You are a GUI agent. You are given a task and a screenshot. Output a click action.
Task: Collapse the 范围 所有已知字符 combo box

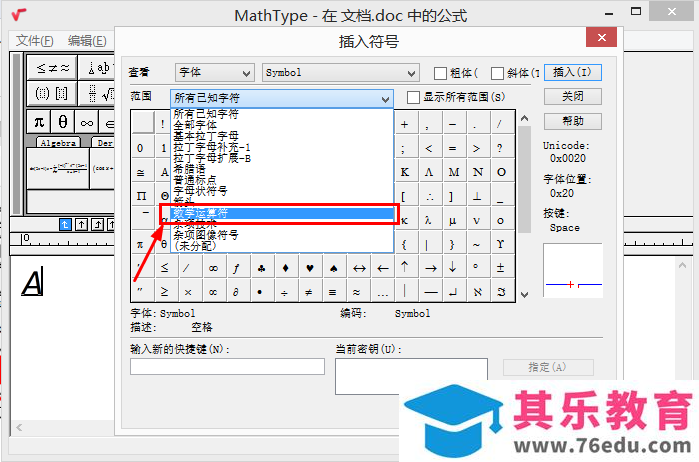point(282,98)
